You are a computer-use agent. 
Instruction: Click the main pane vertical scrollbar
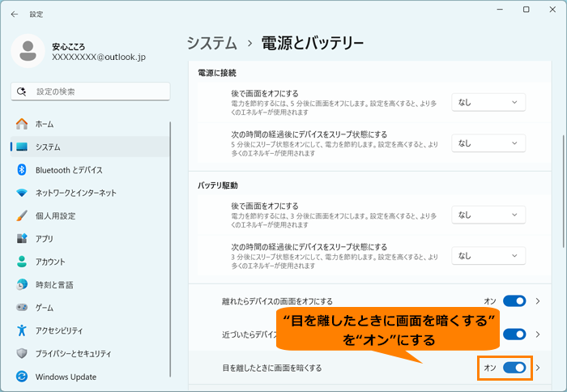(x=563, y=191)
